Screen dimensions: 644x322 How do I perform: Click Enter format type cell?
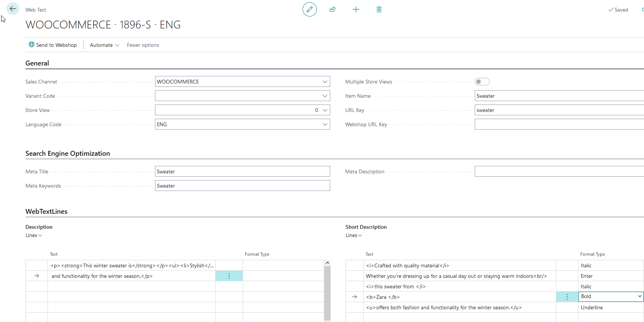[x=611, y=276]
